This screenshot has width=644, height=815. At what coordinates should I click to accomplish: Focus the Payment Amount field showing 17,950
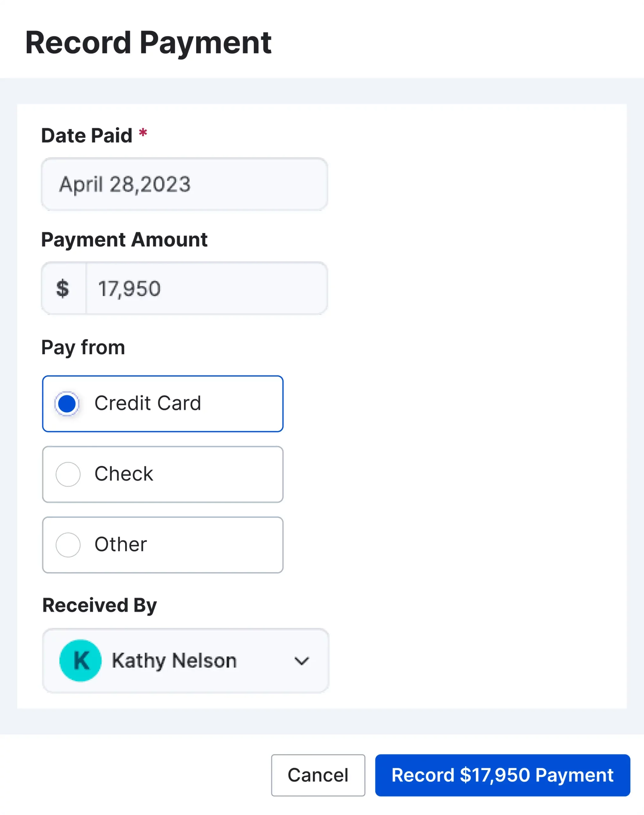click(x=206, y=289)
